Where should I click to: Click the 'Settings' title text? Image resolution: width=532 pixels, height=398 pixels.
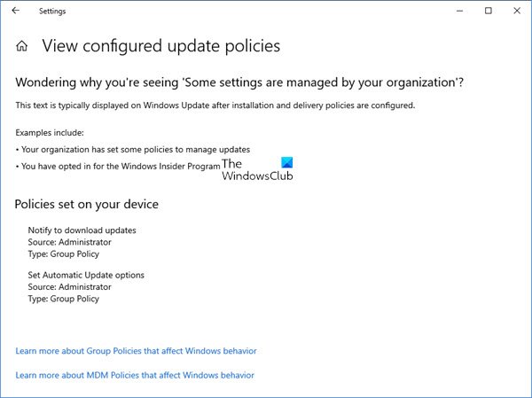coord(52,12)
